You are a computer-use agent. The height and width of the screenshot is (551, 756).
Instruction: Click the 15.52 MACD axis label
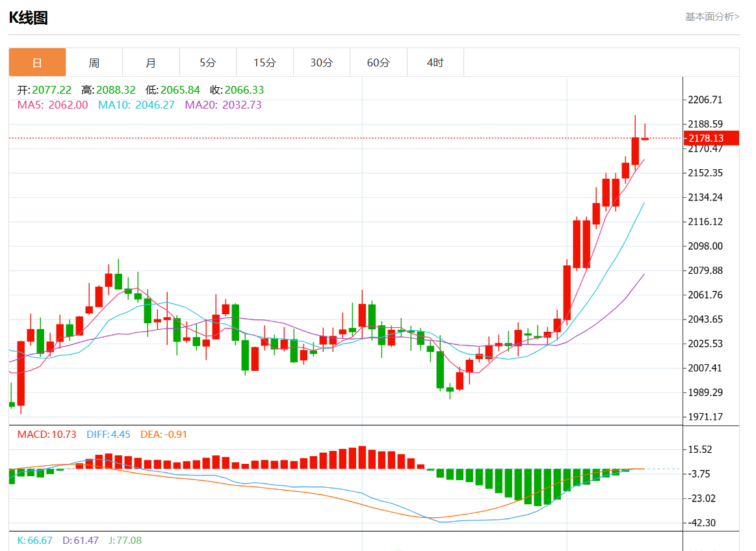[700, 450]
